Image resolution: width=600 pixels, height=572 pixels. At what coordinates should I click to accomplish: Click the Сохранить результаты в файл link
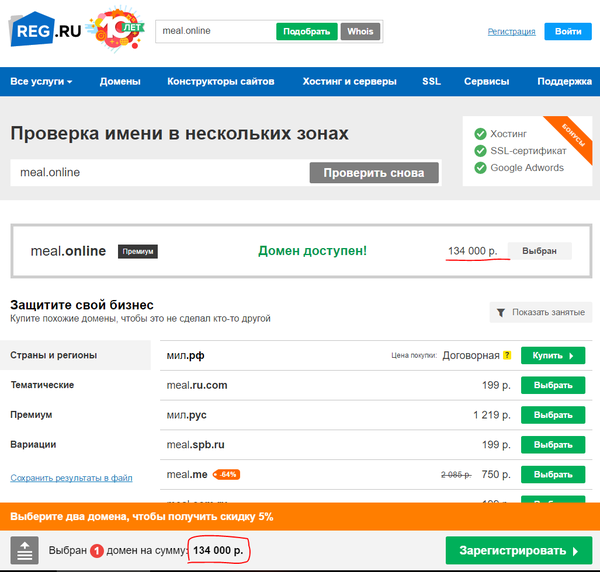click(x=71, y=478)
